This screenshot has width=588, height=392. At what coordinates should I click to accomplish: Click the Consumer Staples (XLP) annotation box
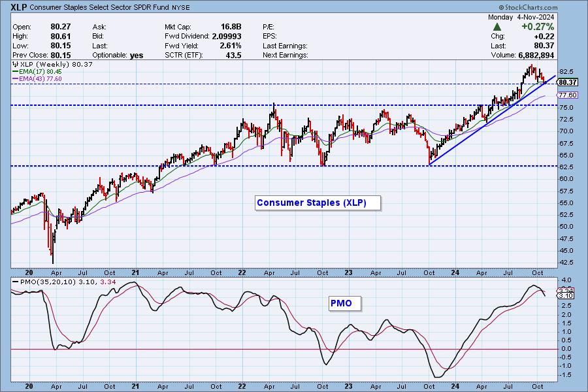[318, 203]
